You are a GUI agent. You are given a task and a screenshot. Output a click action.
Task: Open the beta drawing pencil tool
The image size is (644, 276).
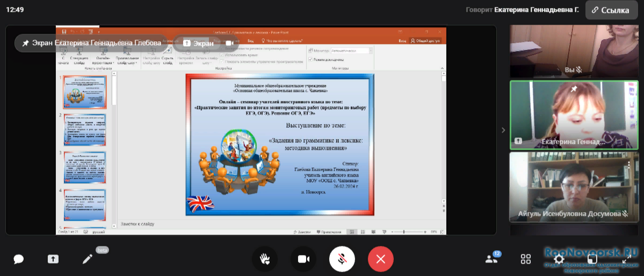click(x=88, y=259)
